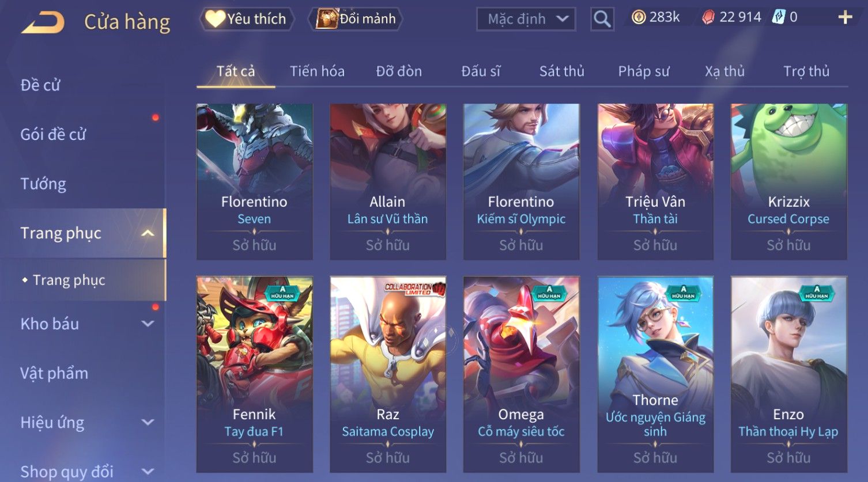The height and width of the screenshot is (482, 868).
Task: Open the search magnifier icon
Action: tap(602, 19)
